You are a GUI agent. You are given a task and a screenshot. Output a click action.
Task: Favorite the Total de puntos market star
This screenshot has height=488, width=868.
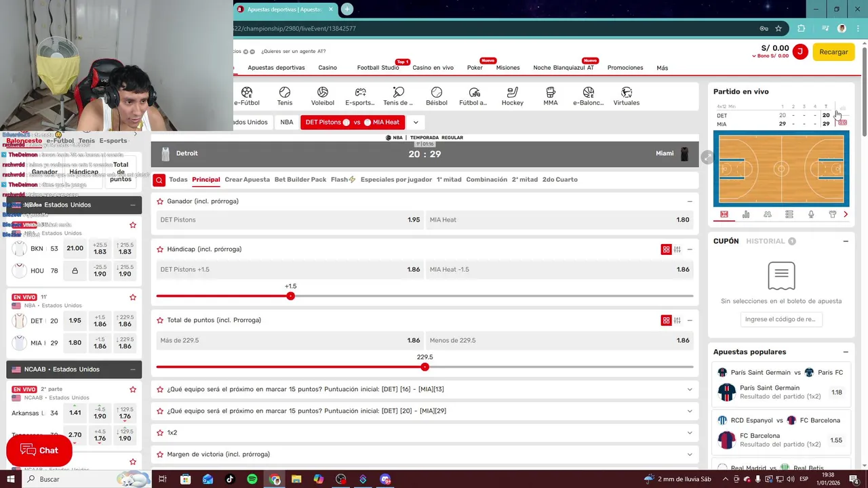[160, 321]
